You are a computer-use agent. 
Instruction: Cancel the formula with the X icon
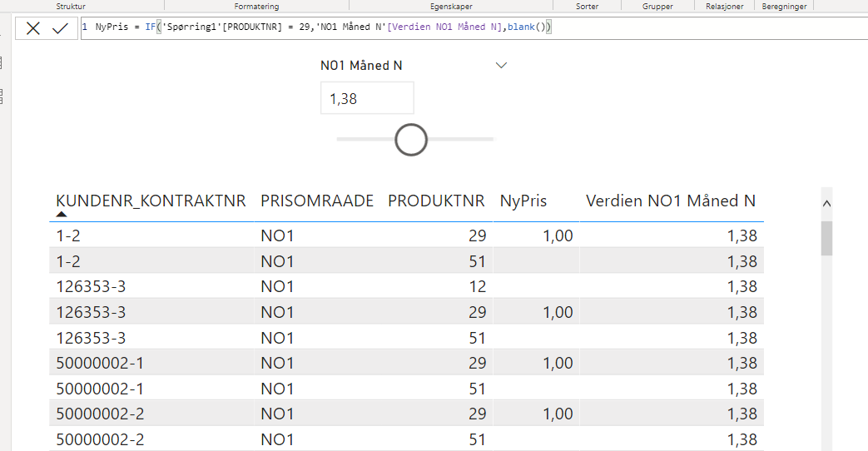33,28
